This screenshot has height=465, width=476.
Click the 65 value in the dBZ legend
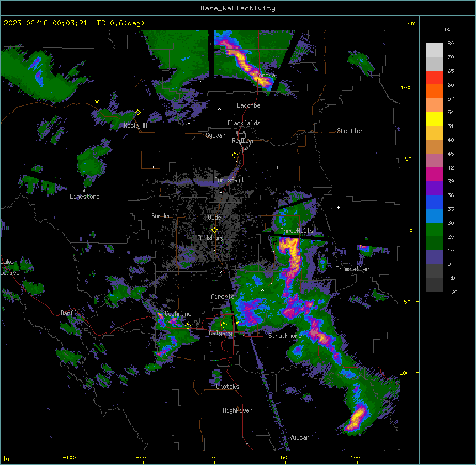pyautogui.click(x=451, y=71)
